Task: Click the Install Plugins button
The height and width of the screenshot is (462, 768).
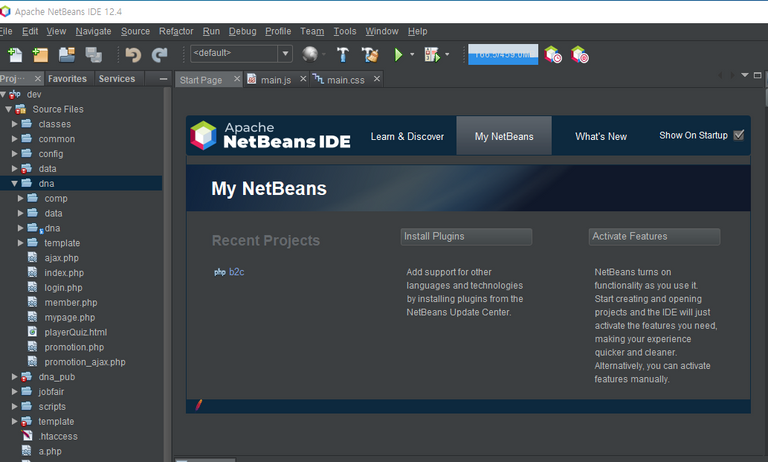Action: [x=466, y=237]
